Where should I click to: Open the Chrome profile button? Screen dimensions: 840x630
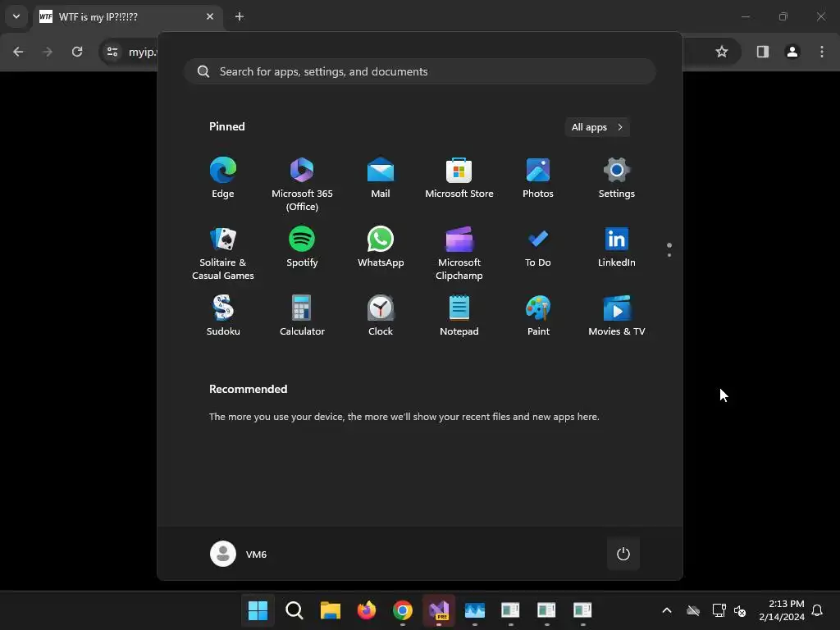click(x=792, y=52)
